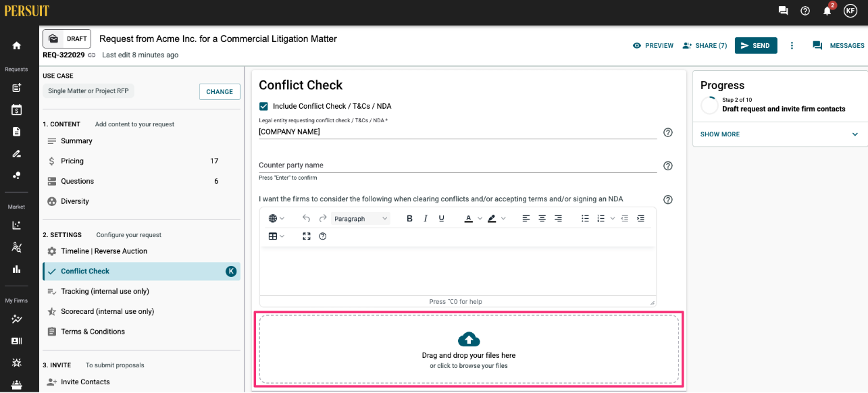
Task: Open the KF user avatar menu
Action: (x=850, y=11)
